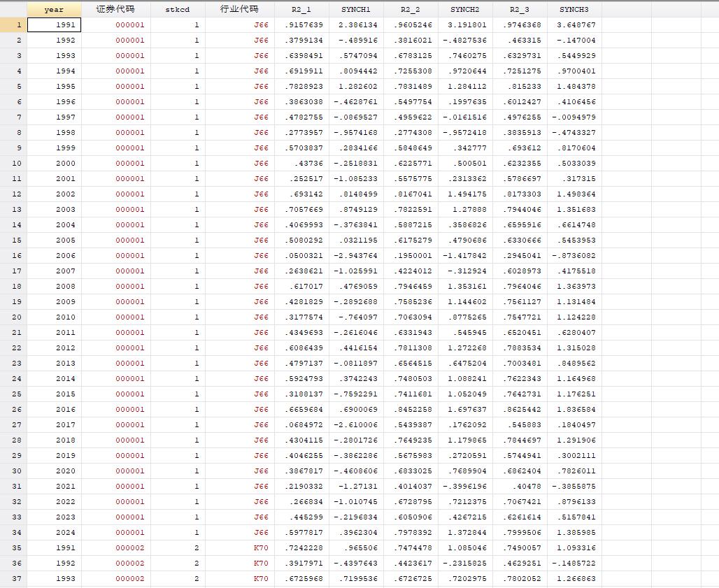Click the R2_1 column header
This screenshot has width=719, height=588.
click(x=301, y=9)
